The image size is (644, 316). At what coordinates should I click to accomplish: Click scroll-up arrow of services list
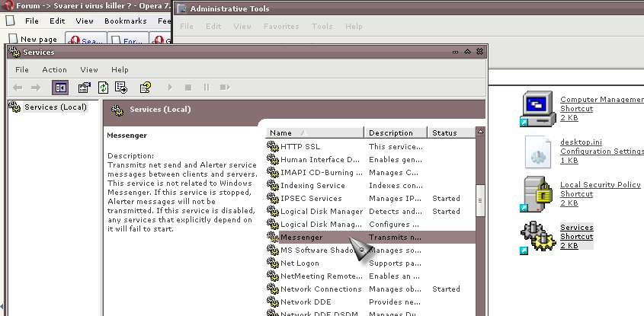tap(480, 132)
